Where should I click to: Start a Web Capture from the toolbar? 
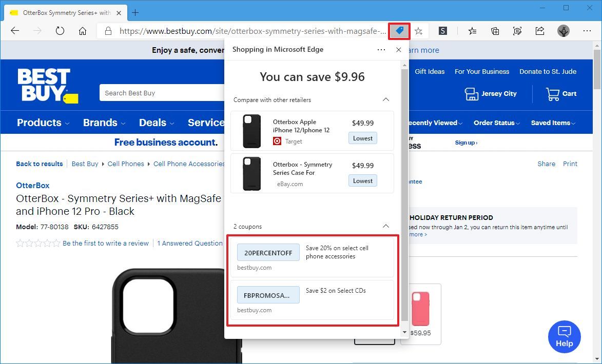(x=517, y=31)
